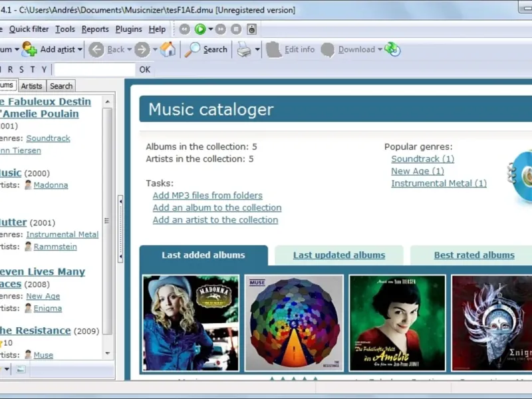
Task: Open the Download dropdown arrow
Action: [x=380, y=49]
